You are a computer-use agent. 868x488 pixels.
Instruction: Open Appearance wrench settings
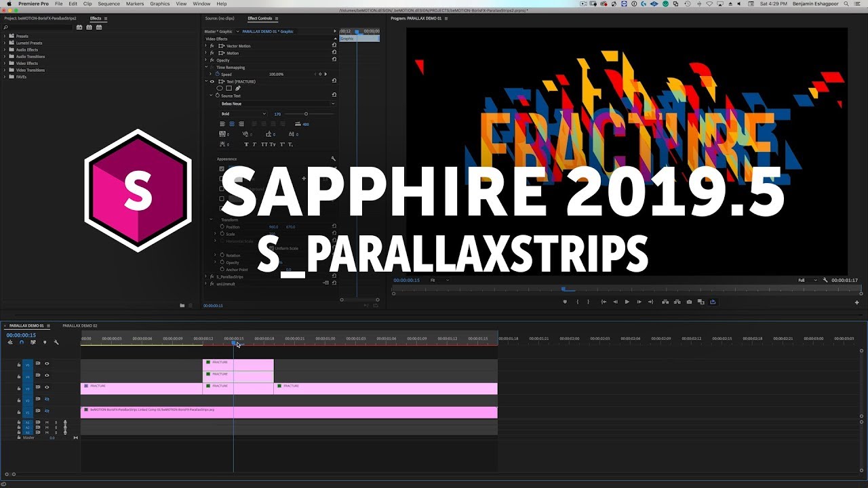coord(333,159)
